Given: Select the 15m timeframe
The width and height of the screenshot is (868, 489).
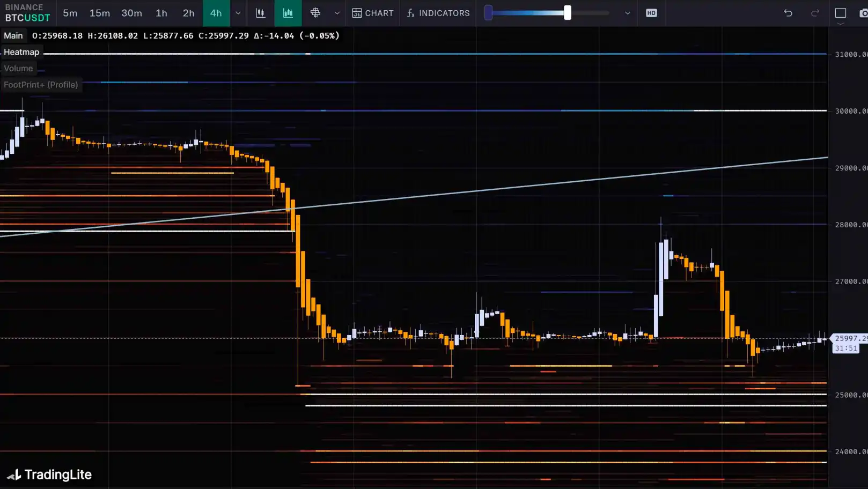Looking at the screenshot, I should tap(100, 13).
